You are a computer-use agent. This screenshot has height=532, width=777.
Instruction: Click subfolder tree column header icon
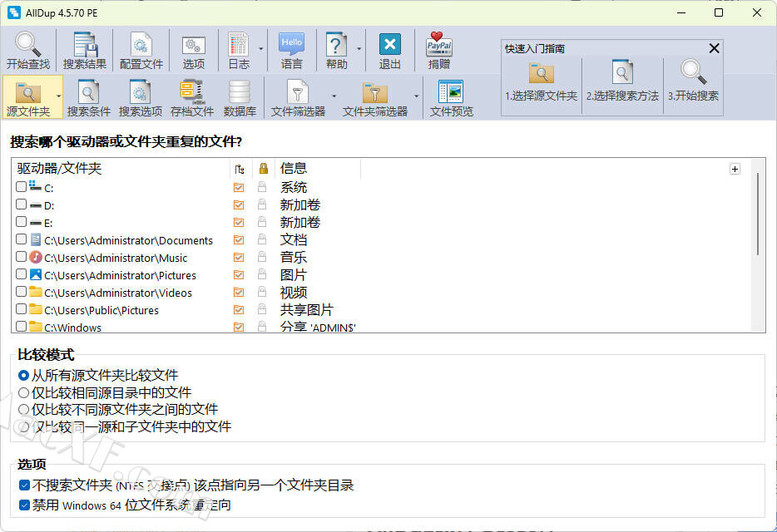click(x=240, y=169)
